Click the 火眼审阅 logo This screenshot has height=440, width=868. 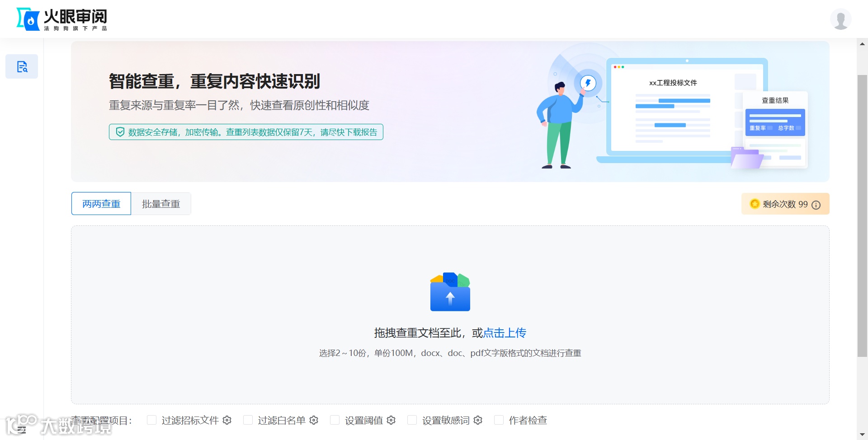pyautogui.click(x=62, y=19)
